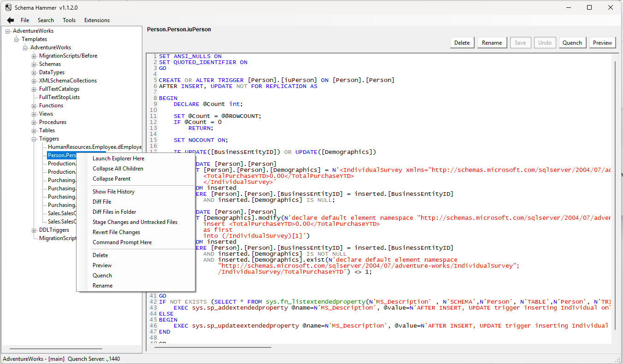Expand the Procedures node
This screenshot has height=364, width=623.
pyautogui.click(x=34, y=122)
